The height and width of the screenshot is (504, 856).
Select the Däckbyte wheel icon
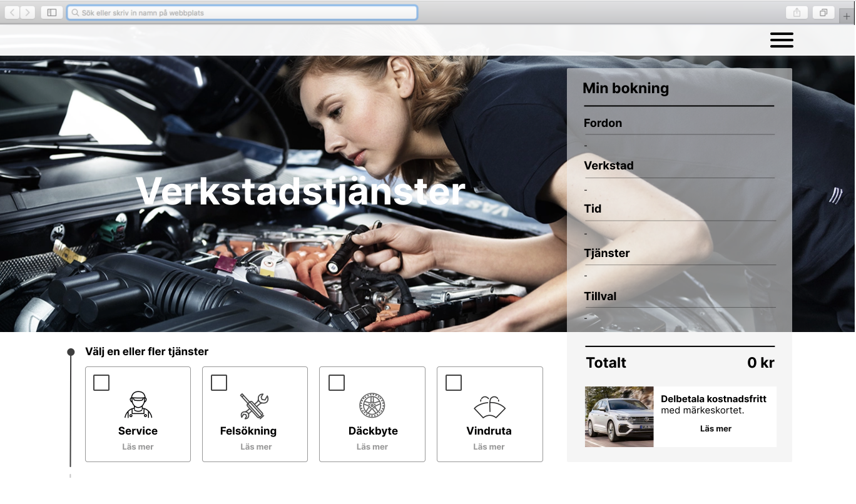coord(372,405)
